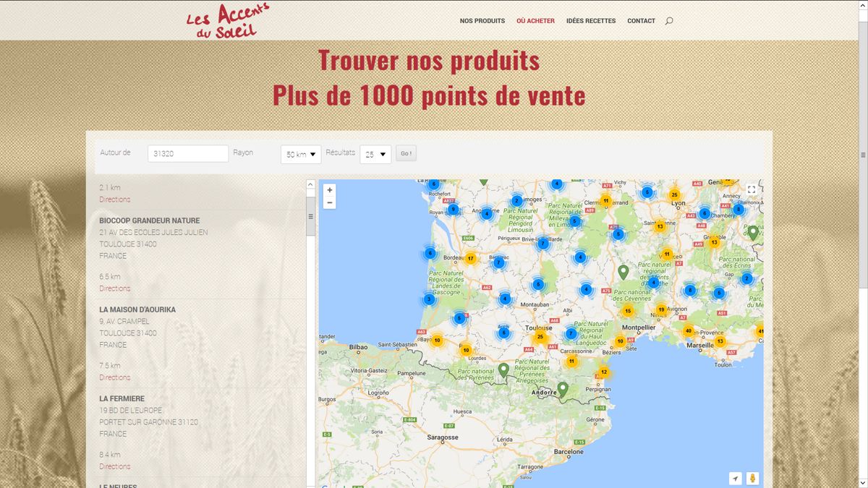This screenshot has height=488, width=868.
Task: Open the 2 cluster near Limoges
Action: pos(516,201)
